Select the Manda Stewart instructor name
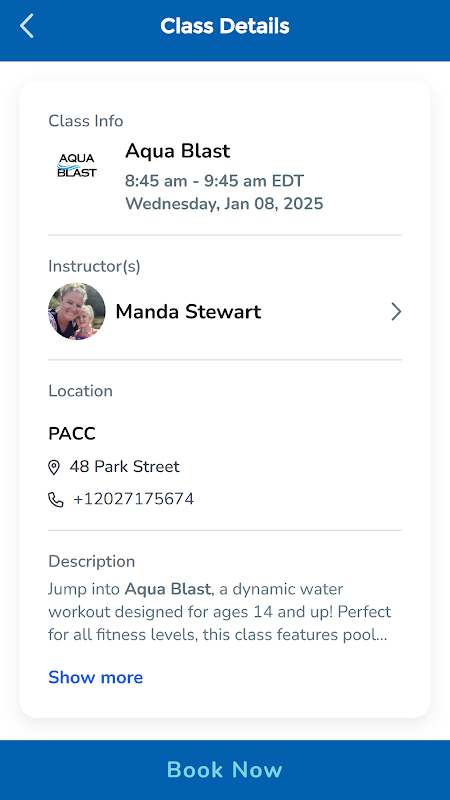This screenshot has height=800, width=450. [x=188, y=311]
